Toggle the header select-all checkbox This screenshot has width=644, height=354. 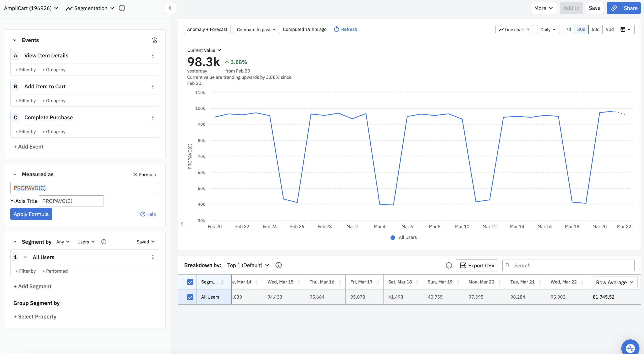coord(190,282)
